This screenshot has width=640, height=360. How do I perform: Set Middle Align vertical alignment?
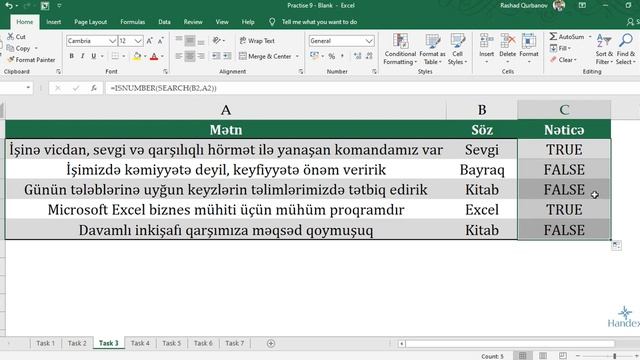[190, 40]
